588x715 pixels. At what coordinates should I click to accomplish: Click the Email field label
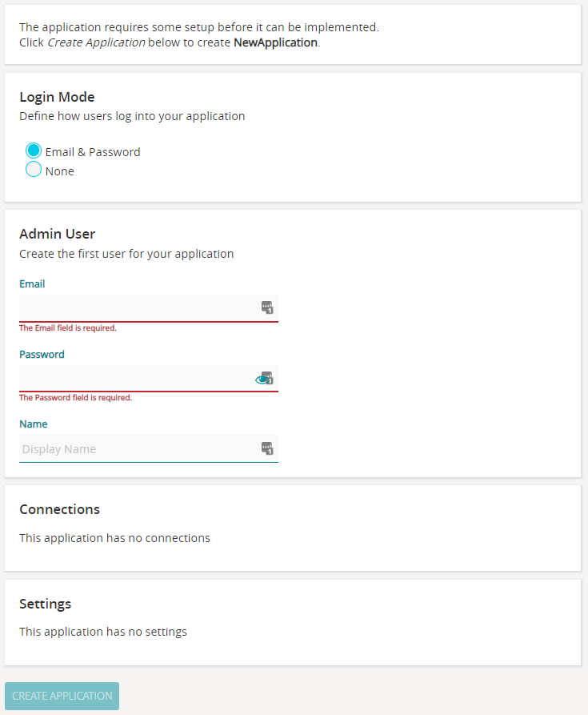(x=32, y=284)
